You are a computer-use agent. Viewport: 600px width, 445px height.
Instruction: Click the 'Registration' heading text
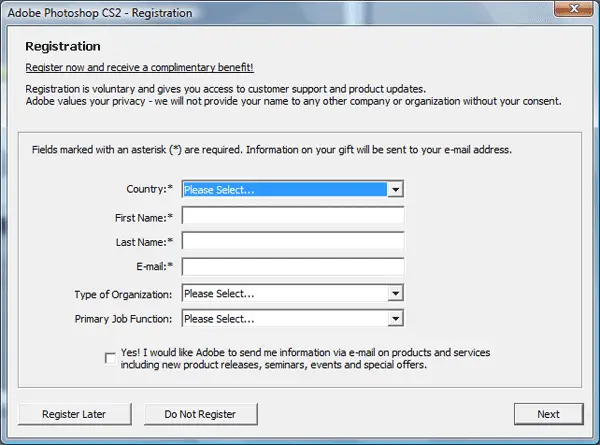[63, 46]
